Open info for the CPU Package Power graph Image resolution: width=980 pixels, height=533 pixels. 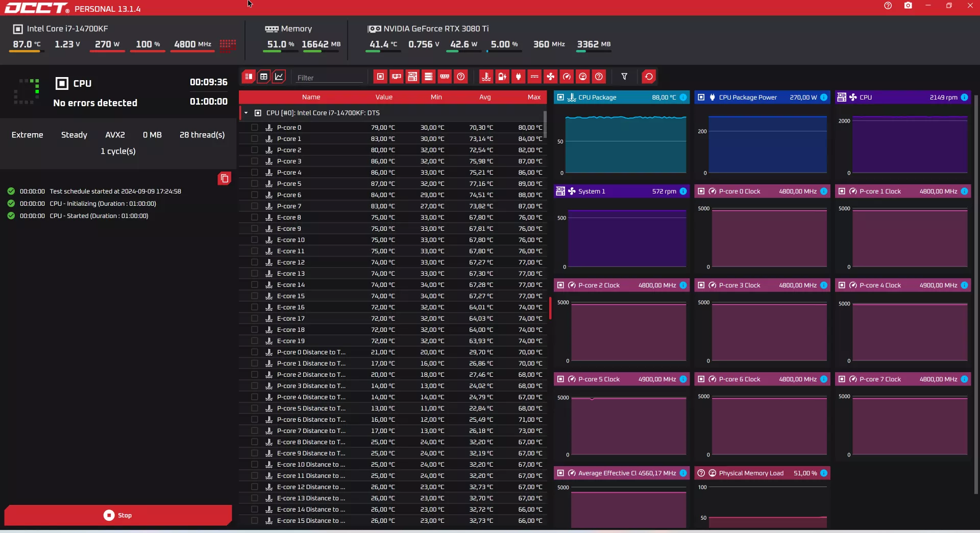click(x=824, y=97)
